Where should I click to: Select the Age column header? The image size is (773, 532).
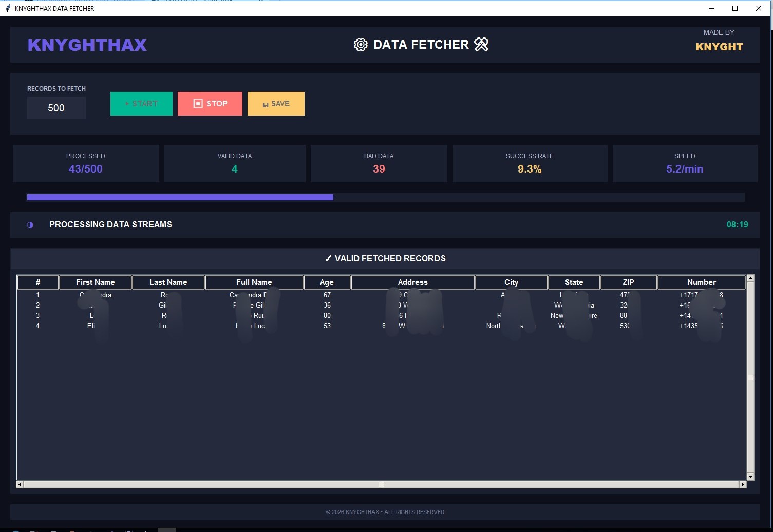tap(327, 282)
